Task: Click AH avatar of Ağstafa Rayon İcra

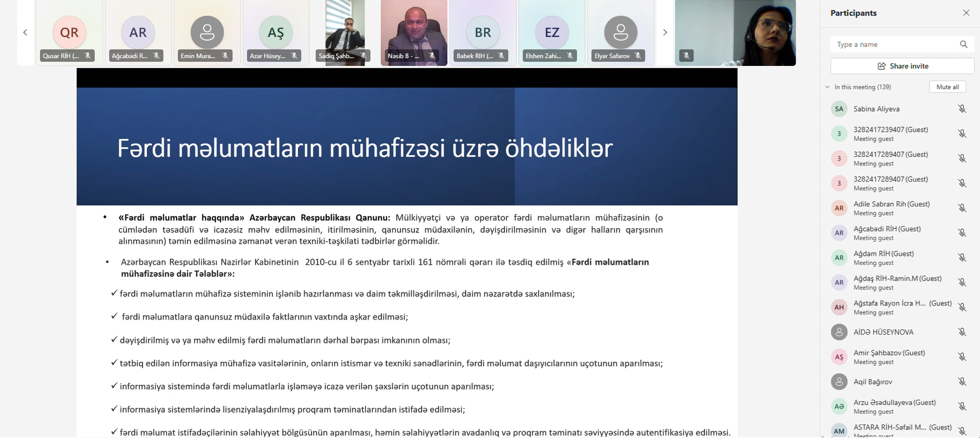Action: tap(839, 307)
